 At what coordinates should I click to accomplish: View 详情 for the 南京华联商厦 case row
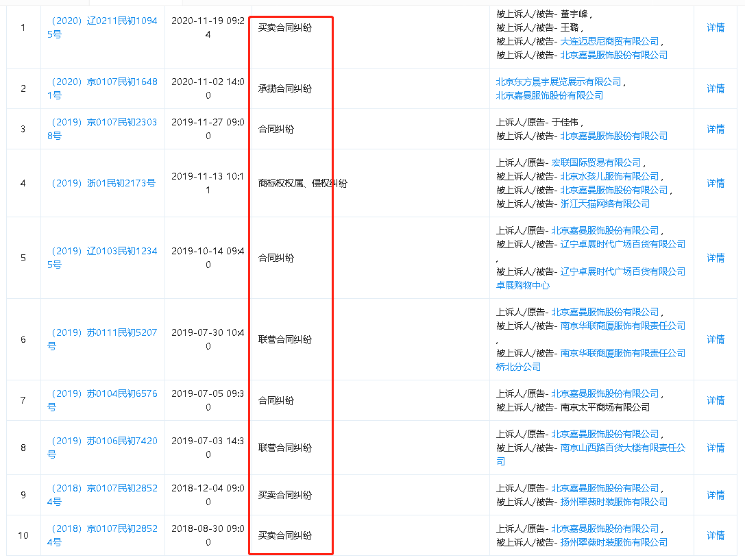[716, 339]
